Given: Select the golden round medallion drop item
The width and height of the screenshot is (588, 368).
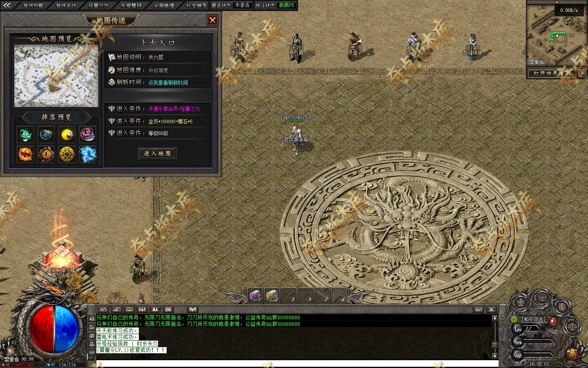Looking at the screenshot, I should (x=67, y=154).
